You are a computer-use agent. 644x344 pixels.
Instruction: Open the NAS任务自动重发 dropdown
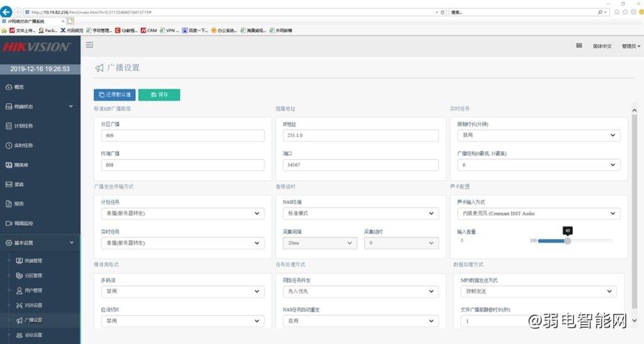click(360, 321)
